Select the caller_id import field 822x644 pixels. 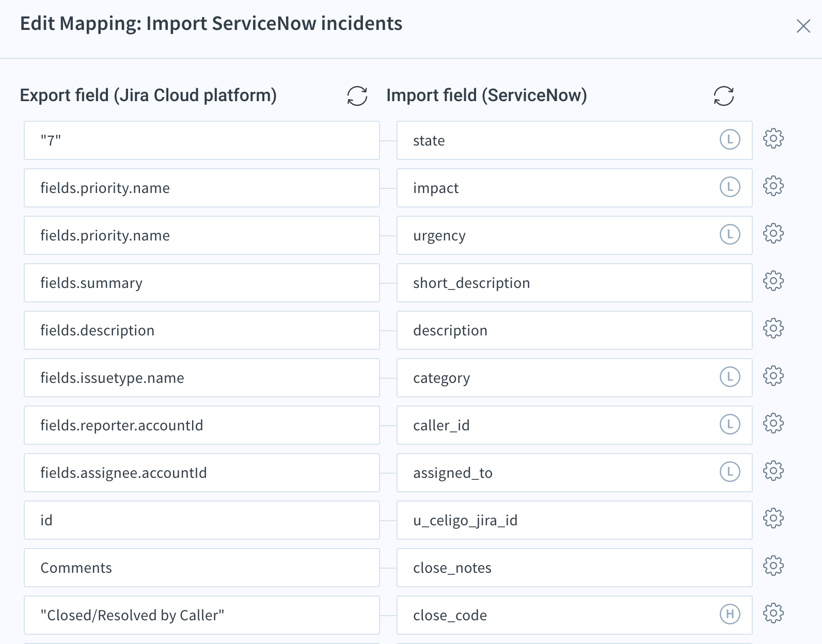coord(575,425)
